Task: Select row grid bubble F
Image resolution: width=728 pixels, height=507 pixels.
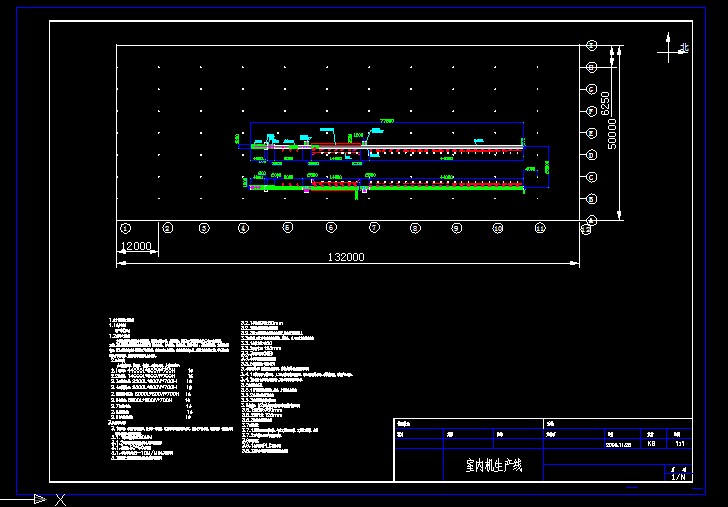Action: click(x=592, y=111)
